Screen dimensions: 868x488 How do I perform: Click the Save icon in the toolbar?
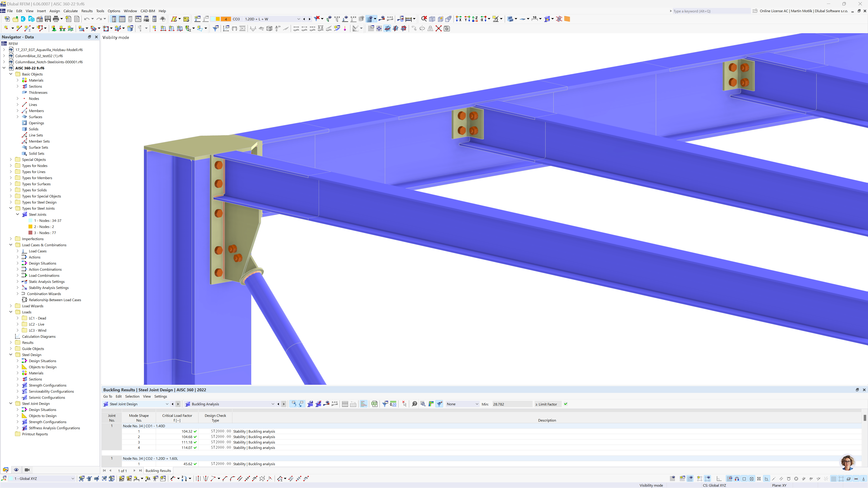click(x=47, y=19)
